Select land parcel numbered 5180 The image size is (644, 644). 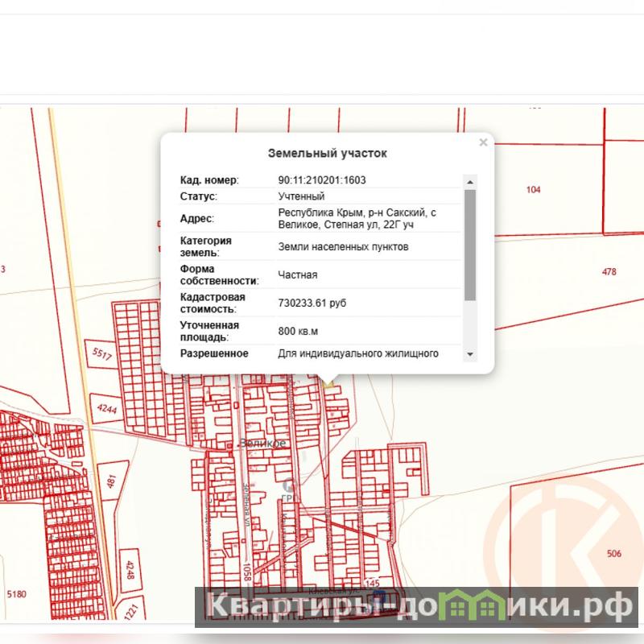[16, 594]
